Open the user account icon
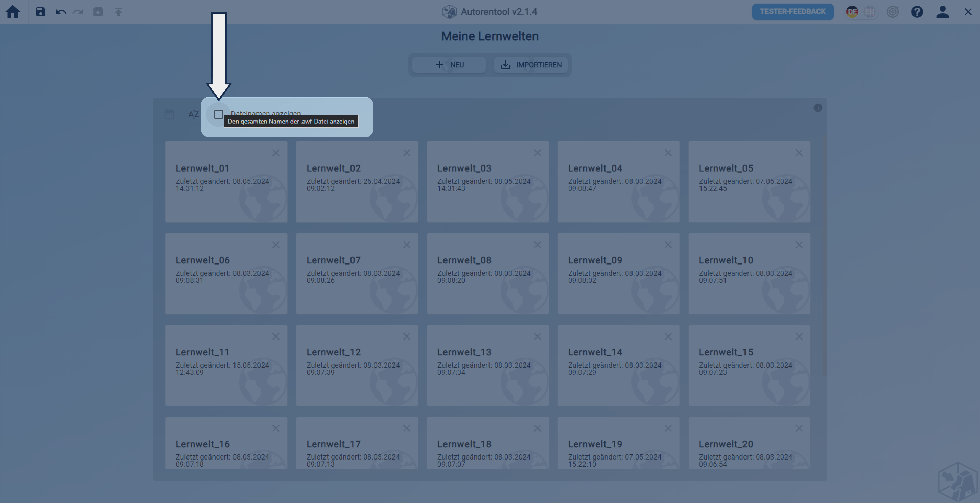This screenshot has height=503, width=980. (x=942, y=12)
